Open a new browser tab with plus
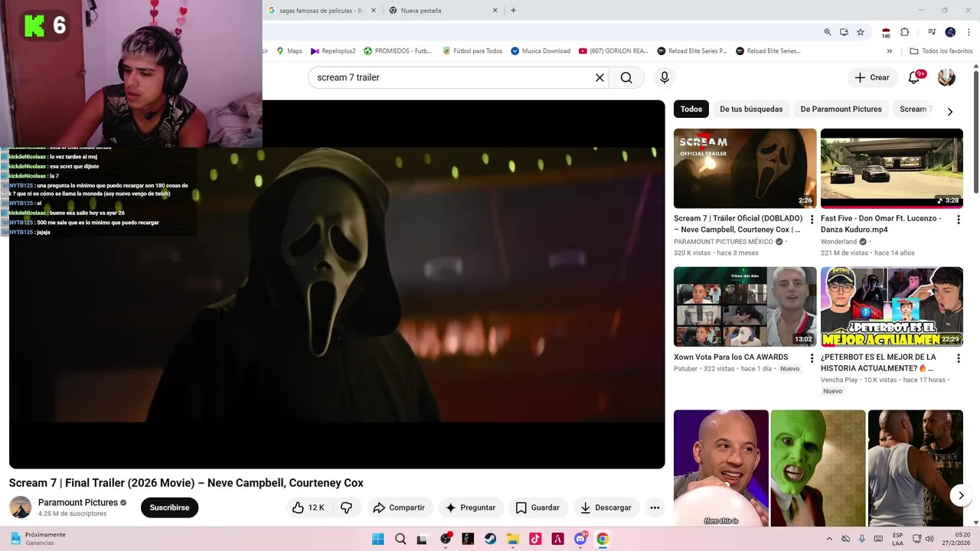The image size is (980, 551). pyautogui.click(x=513, y=11)
